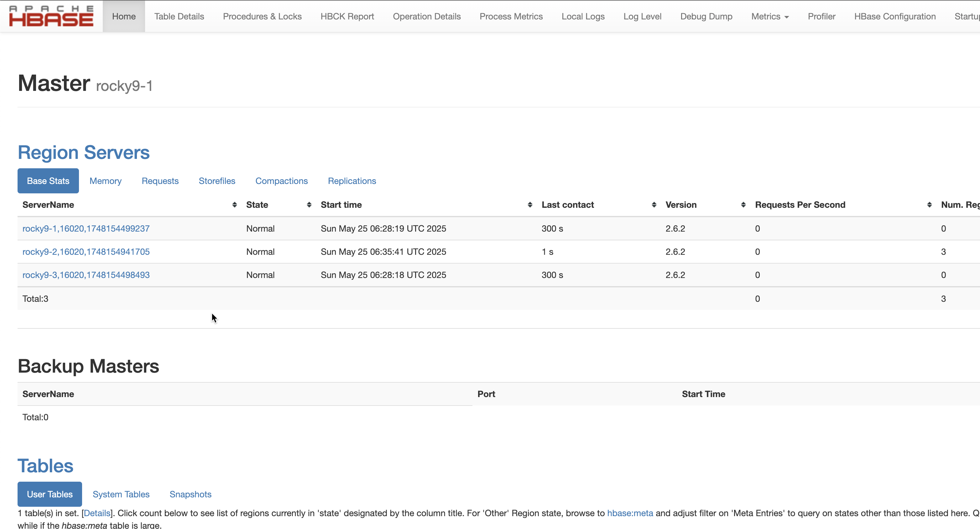Follow the hbase:meta link
Screen dimensions: 980x529
(x=630, y=513)
